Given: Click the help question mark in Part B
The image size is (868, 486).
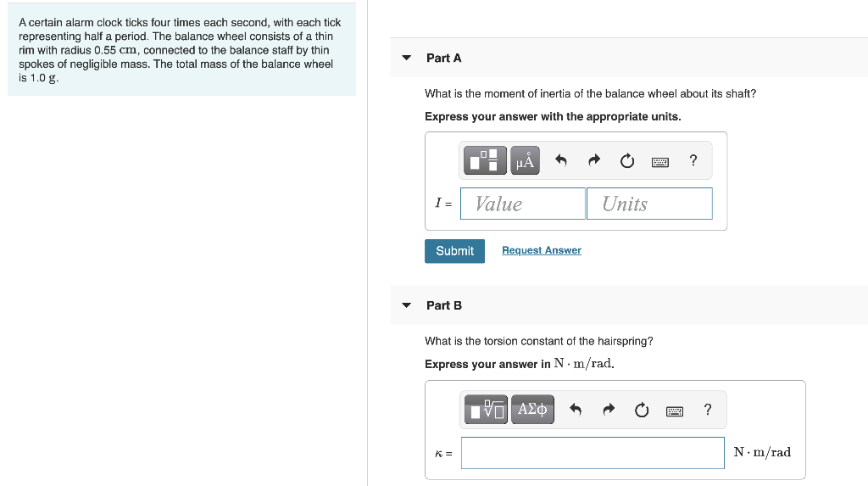Looking at the screenshot, I should [x=708, y=410].
